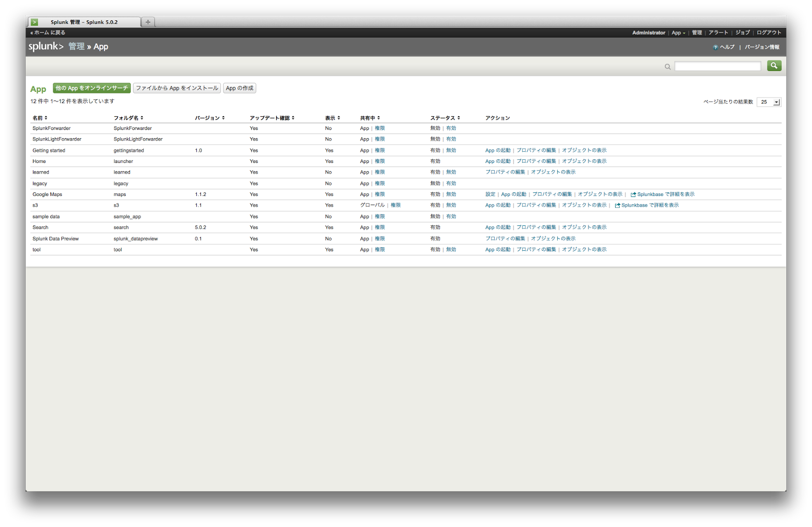Click App の起動 for the s3 app

498,205
